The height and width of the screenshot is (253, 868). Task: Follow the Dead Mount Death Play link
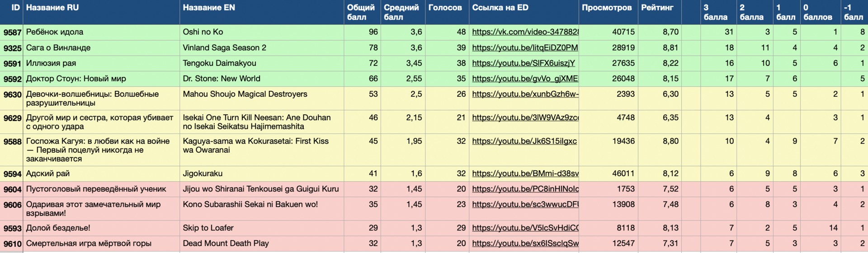(525, 244)
